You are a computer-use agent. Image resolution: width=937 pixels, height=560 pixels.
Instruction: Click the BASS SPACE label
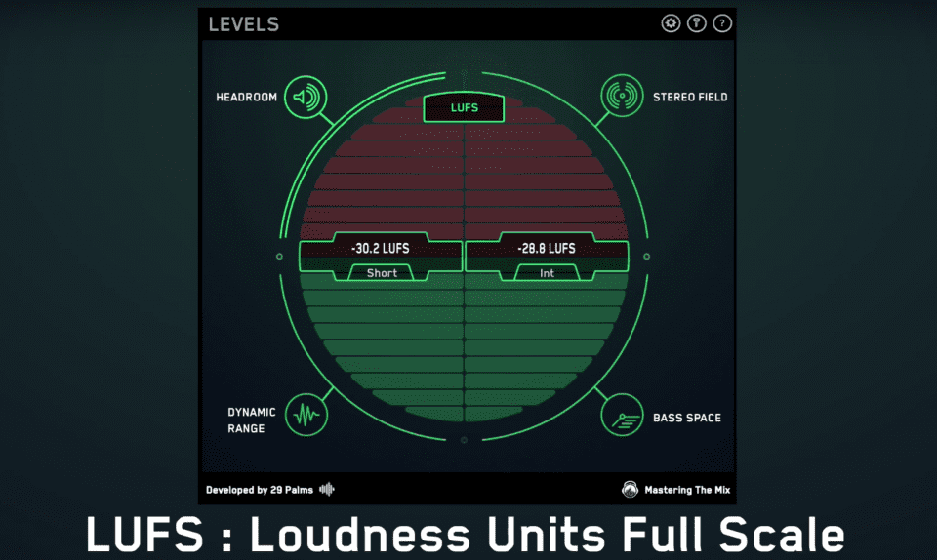point(686,418)
